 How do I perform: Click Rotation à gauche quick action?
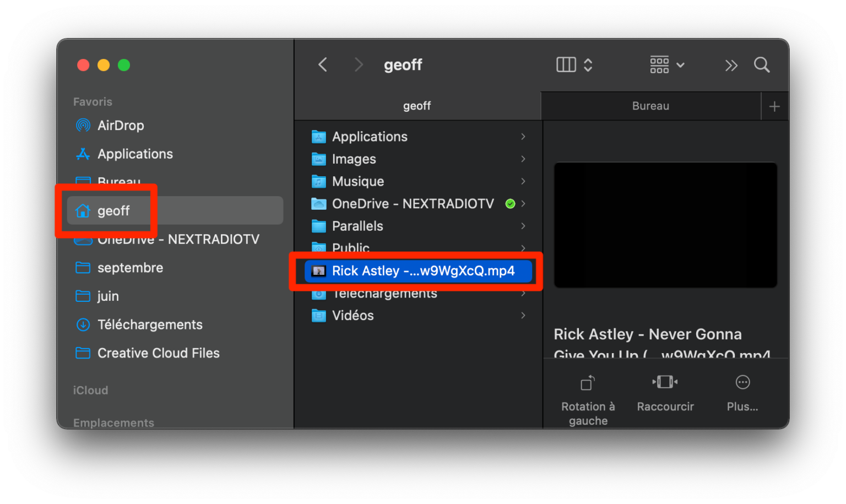click(x=588, y=401)
